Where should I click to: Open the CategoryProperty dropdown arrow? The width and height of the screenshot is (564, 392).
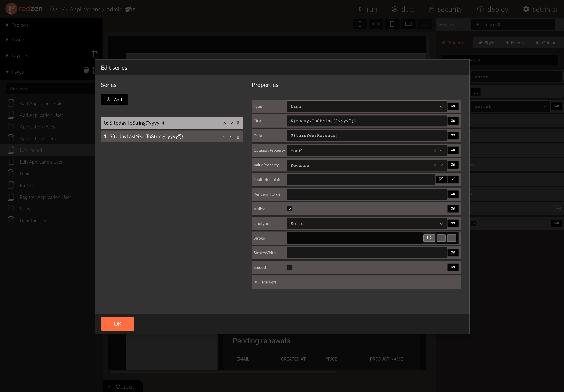441,151
